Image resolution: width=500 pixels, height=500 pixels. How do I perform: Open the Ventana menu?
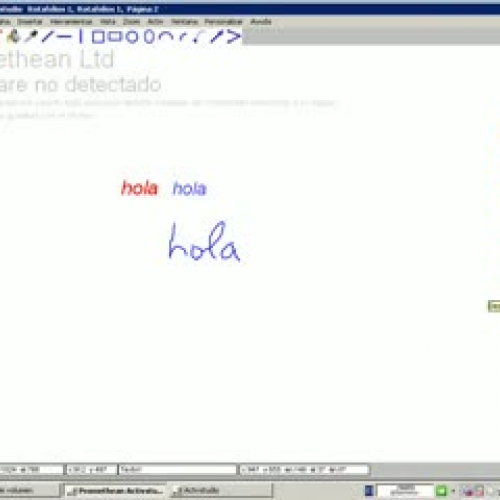(x=184, y=22)
